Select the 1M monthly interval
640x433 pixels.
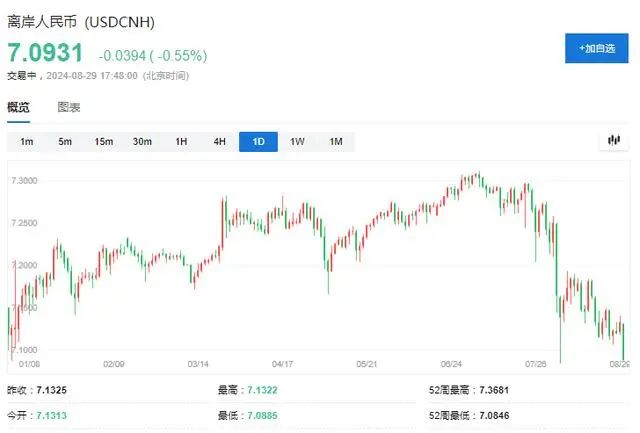335,142
